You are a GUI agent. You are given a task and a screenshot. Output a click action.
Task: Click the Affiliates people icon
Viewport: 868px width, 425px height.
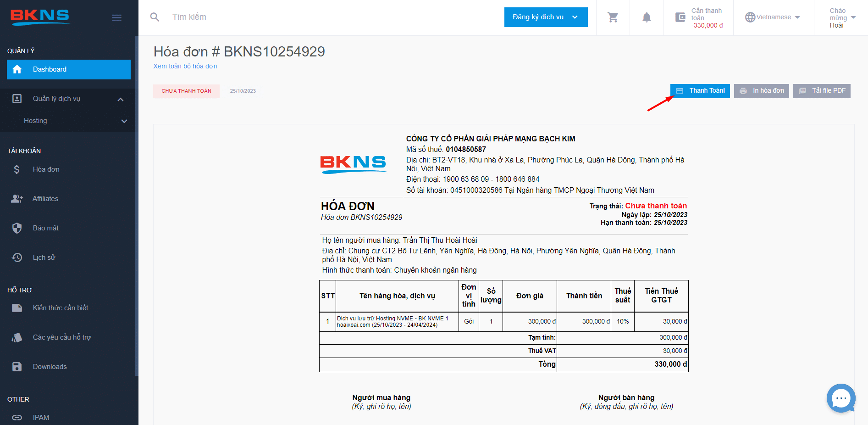17,199
